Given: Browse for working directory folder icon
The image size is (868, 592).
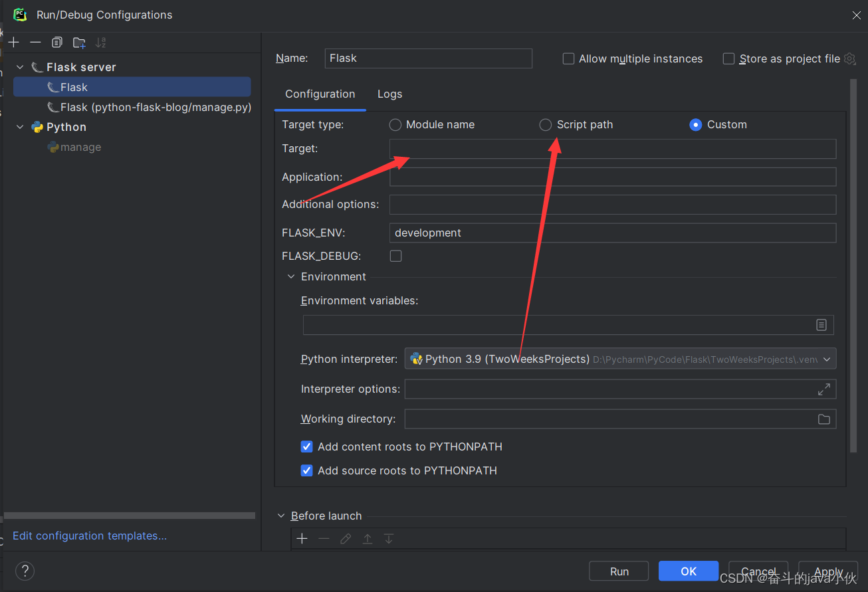Looking at the screenshot, I should coord(824,419).
